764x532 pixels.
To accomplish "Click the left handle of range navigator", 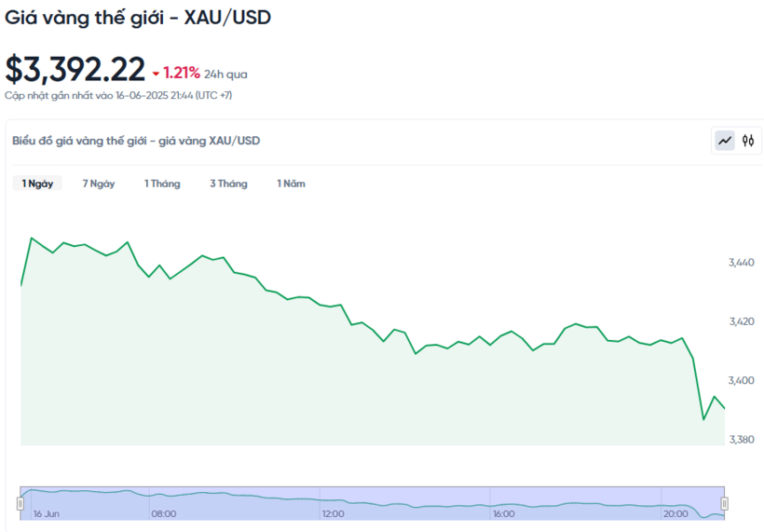I will coord(20,503).
